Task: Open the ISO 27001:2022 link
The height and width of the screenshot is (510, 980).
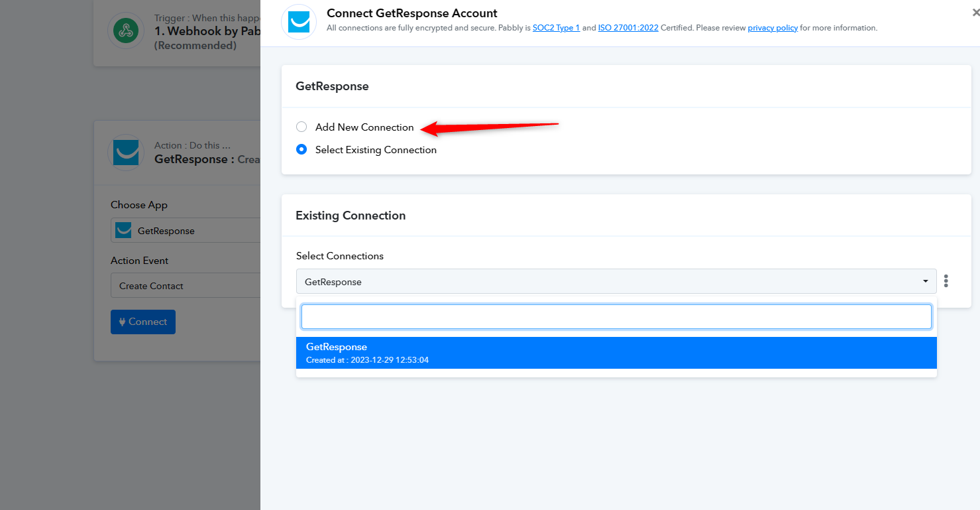Action: coord(628,28)
